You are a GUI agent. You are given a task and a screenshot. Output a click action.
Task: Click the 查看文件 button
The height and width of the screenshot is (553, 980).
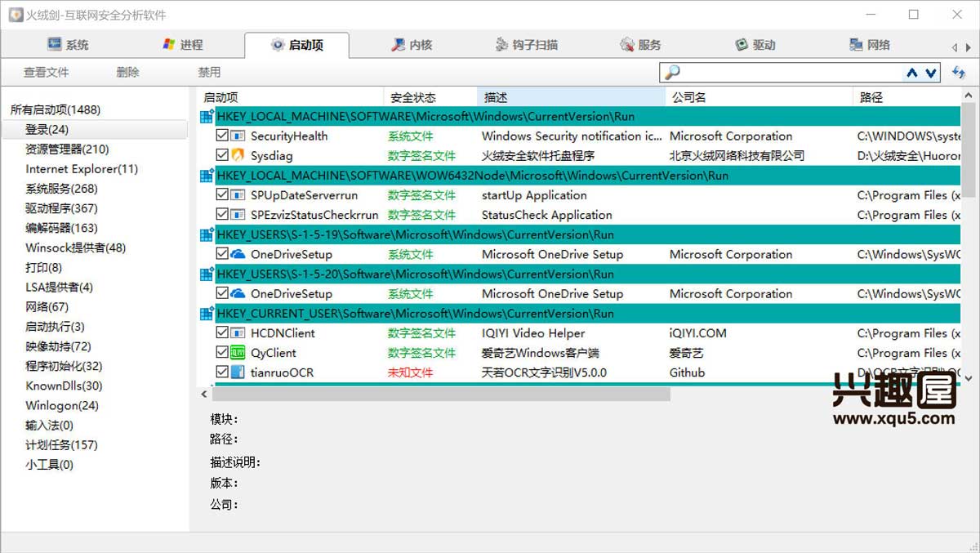coord(47,72)
